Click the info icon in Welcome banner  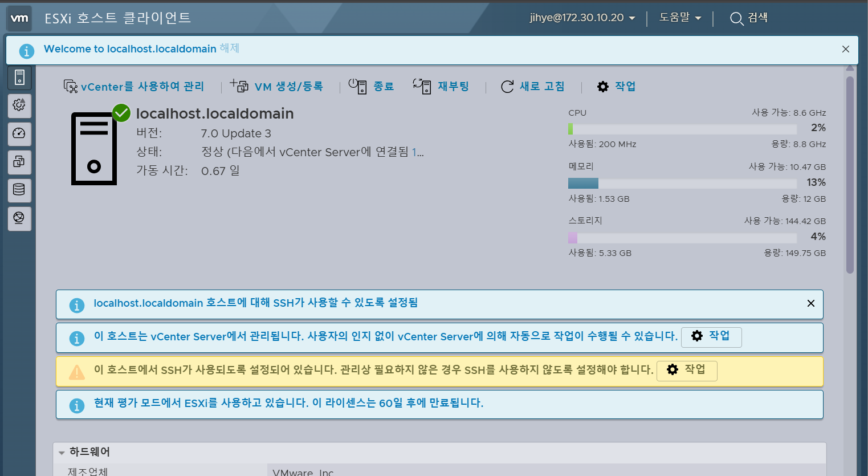pos(26,51)
